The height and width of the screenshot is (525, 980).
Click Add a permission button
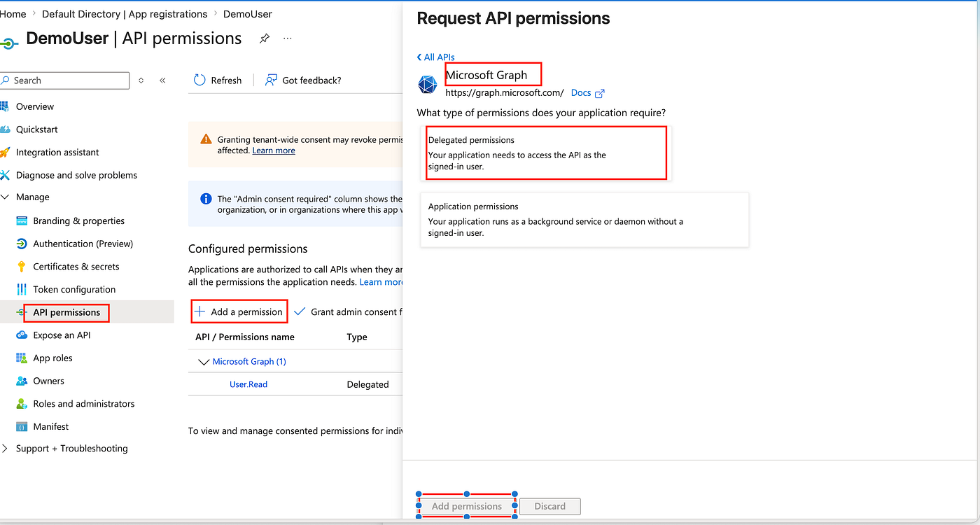pos(239,312)
